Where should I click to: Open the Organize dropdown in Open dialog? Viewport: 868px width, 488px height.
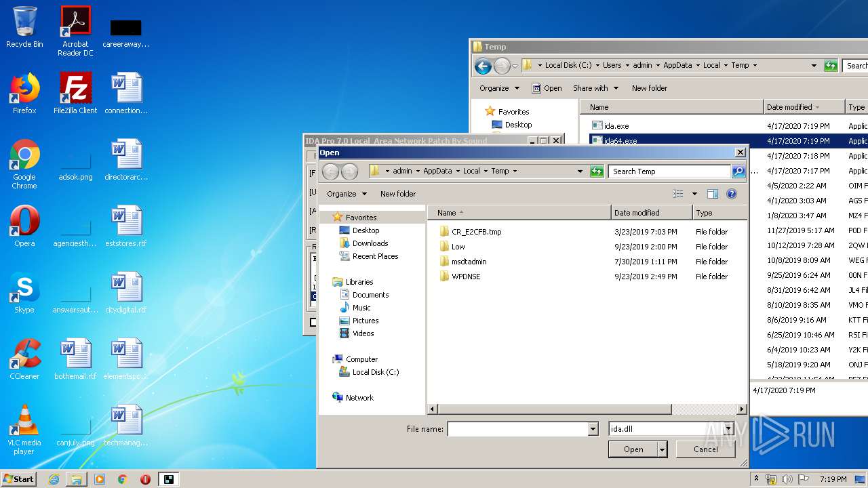click(347, 194)
